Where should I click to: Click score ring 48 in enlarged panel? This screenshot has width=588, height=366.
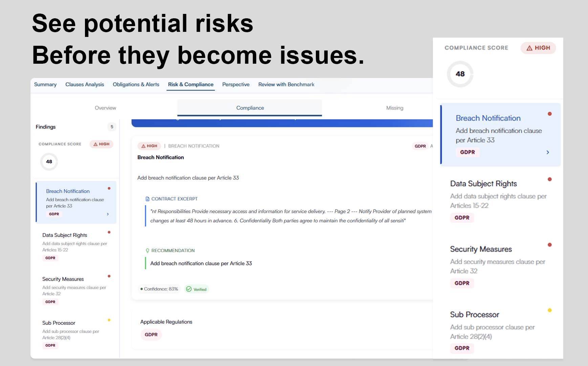[460, 74]
